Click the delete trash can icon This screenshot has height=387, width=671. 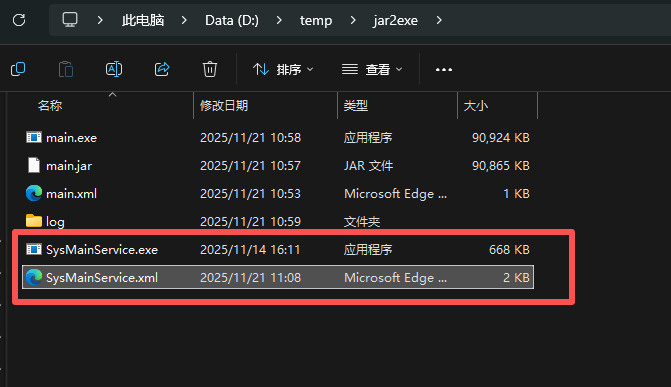[210, 69]
